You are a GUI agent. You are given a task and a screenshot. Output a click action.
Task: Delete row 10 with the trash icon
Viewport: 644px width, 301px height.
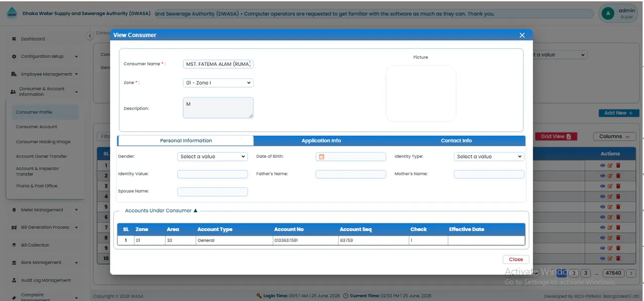coord(618,258)
